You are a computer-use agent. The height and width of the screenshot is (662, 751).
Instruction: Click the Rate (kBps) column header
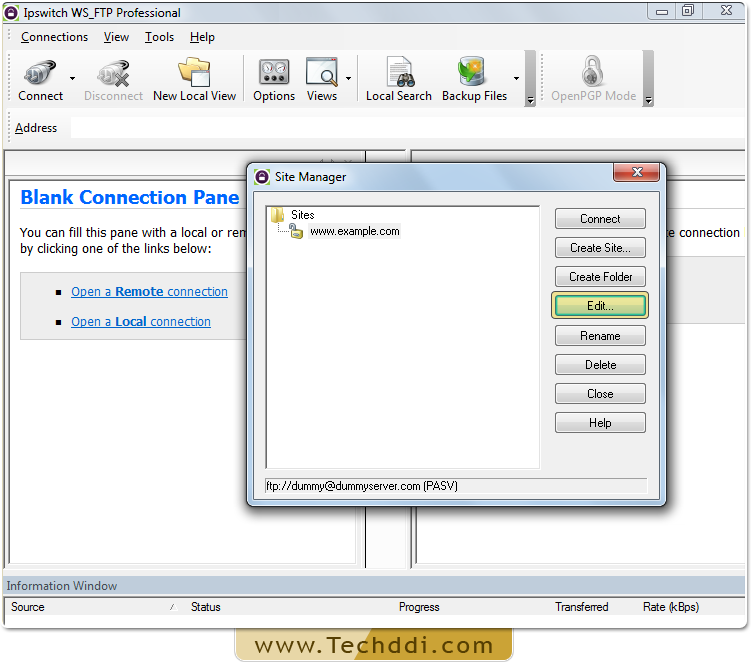coord(671,607)
